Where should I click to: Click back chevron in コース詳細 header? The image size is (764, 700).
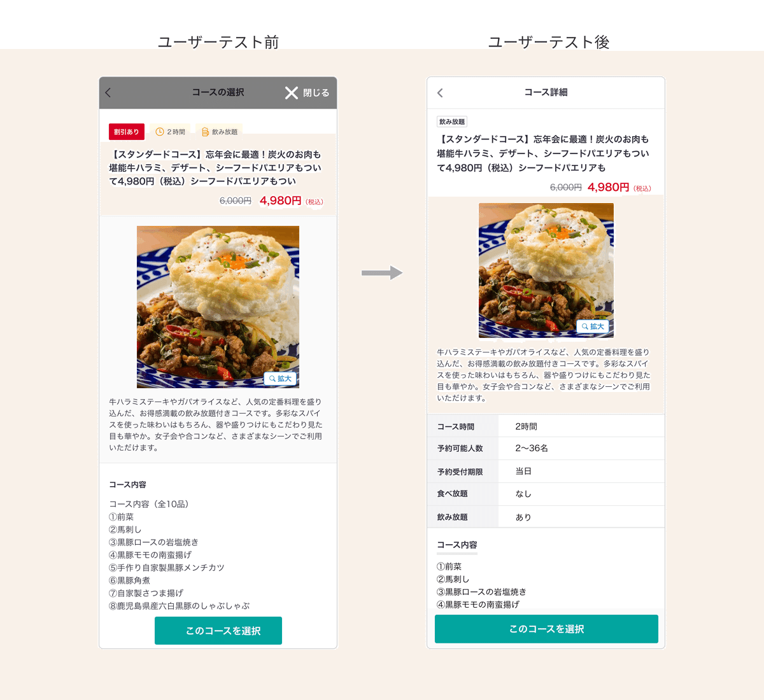tap(440, 93)
